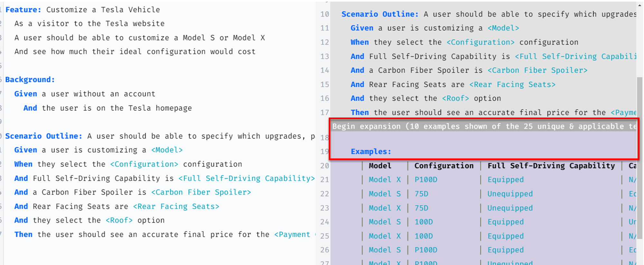Click <Rear Facing Seats> placeholder in left pane
The width and height of the screenshot is (644, 265).
click(x=176, y=206)
